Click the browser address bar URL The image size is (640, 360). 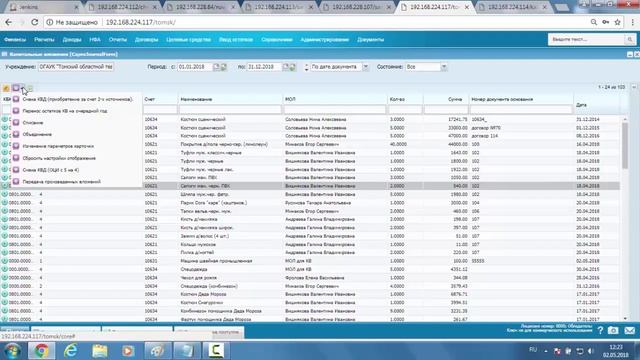[x=141, y=22]
